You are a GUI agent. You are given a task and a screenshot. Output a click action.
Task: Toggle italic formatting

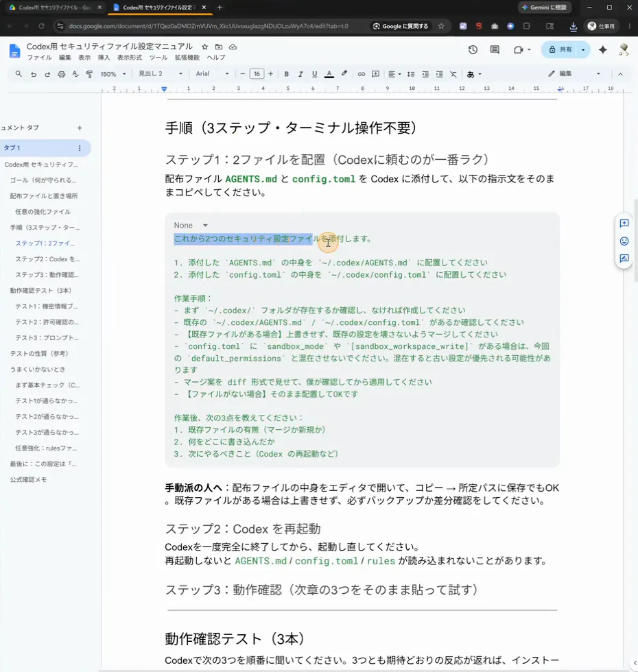300,74
